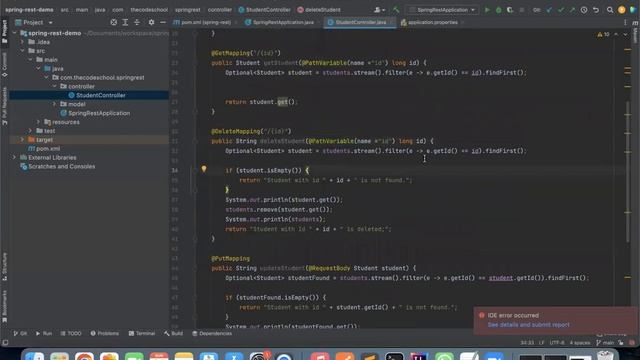The image size is (640, 360).
Task: Expand the target folder
Action: coord(22,140)
